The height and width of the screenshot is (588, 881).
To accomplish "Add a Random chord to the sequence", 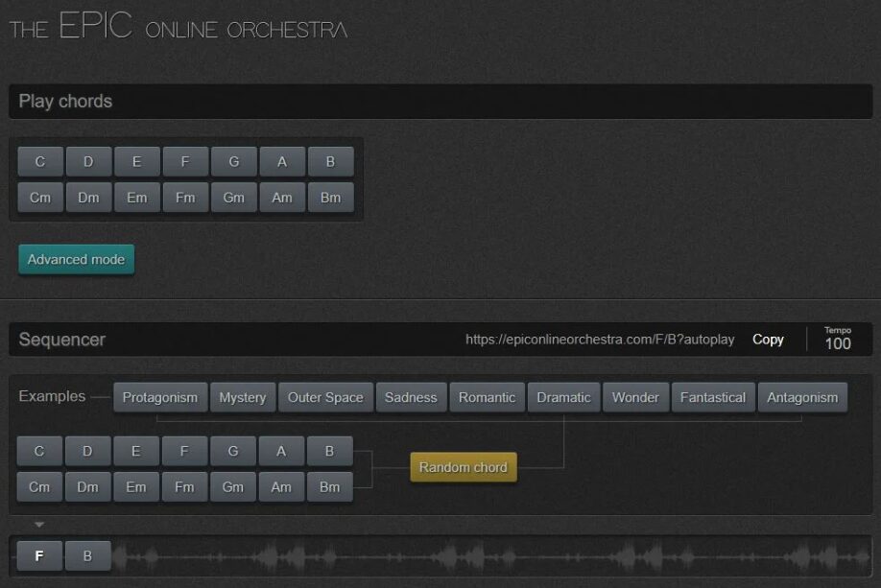I will [x=463, y=467].
